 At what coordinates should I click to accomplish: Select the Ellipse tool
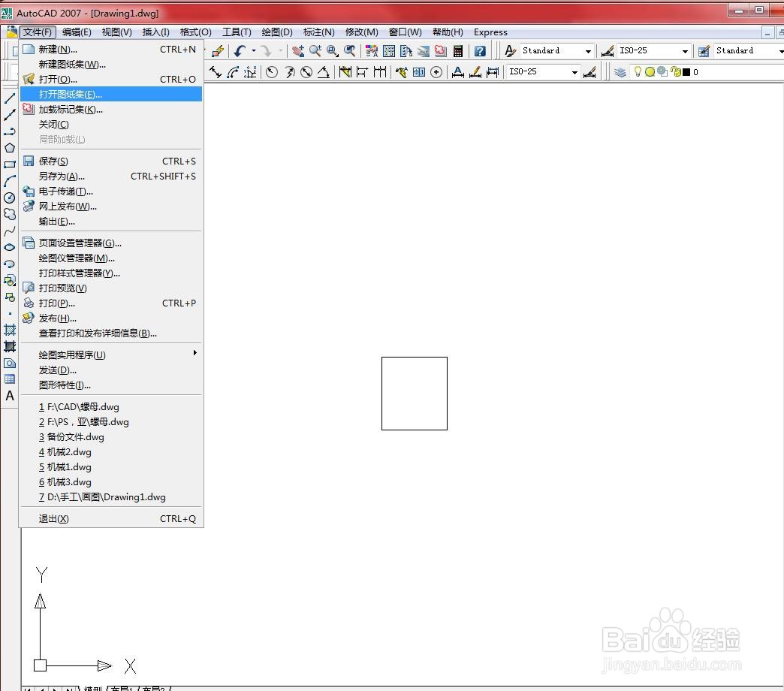pos(10,247)
